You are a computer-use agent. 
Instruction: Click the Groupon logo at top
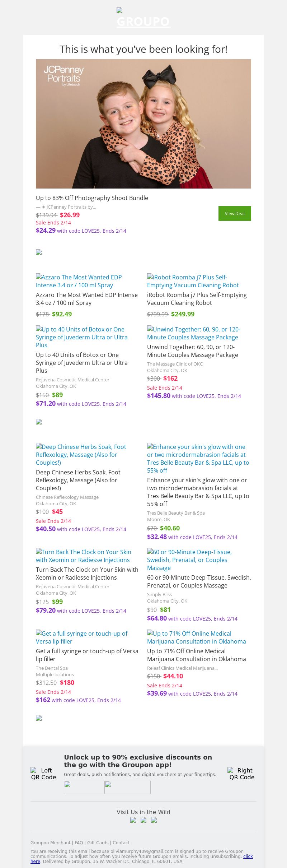[x=143, y=18]
